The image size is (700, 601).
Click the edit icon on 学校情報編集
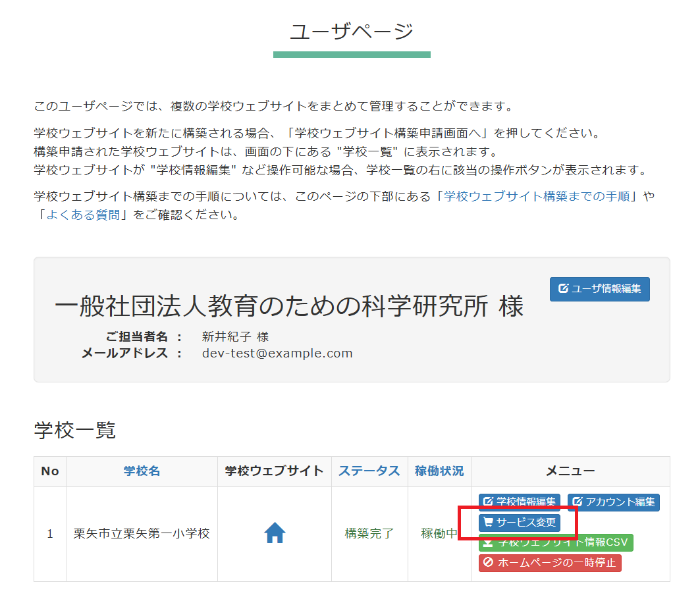488,502
